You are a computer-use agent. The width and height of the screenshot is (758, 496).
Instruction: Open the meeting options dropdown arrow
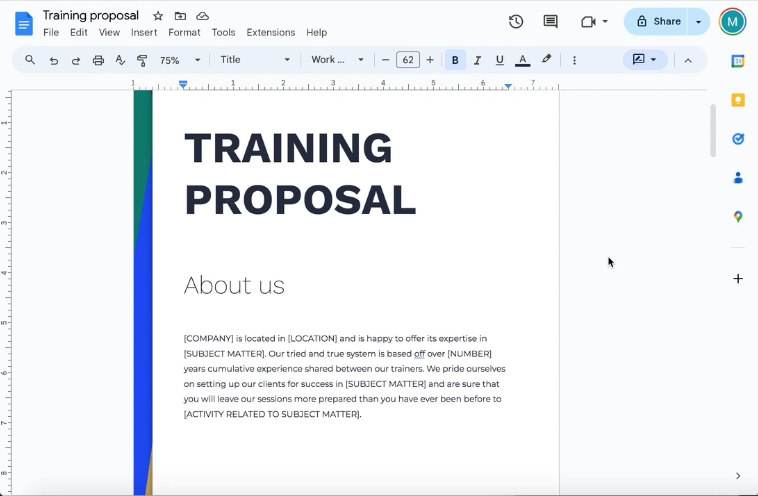click(605, 22)
